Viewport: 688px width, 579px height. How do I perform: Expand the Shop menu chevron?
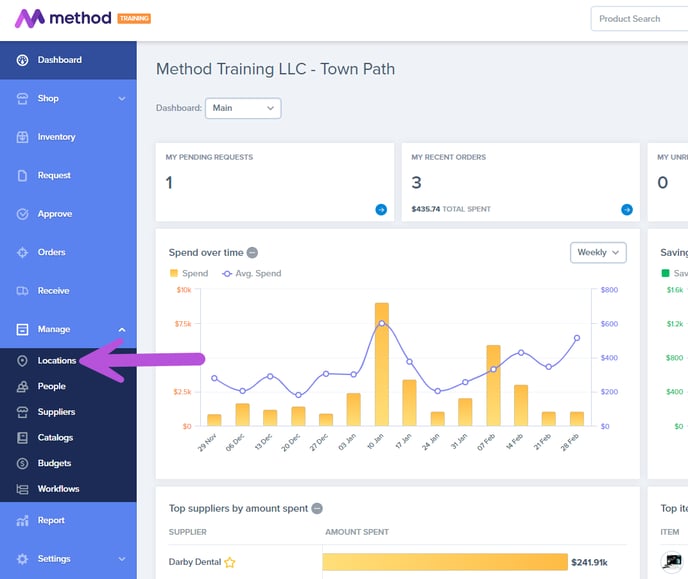[x=122, y=99]
